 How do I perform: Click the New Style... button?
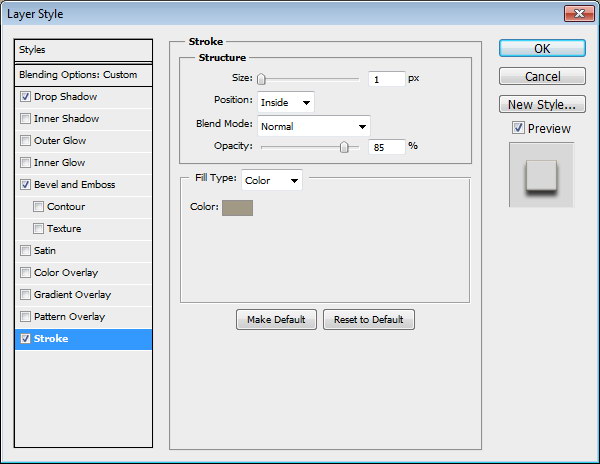point(542,104)
